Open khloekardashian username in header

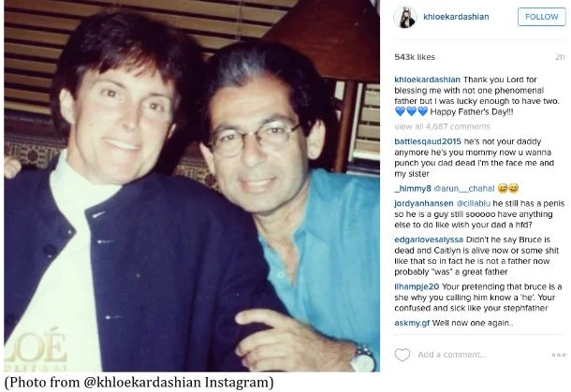click(456, 17)
